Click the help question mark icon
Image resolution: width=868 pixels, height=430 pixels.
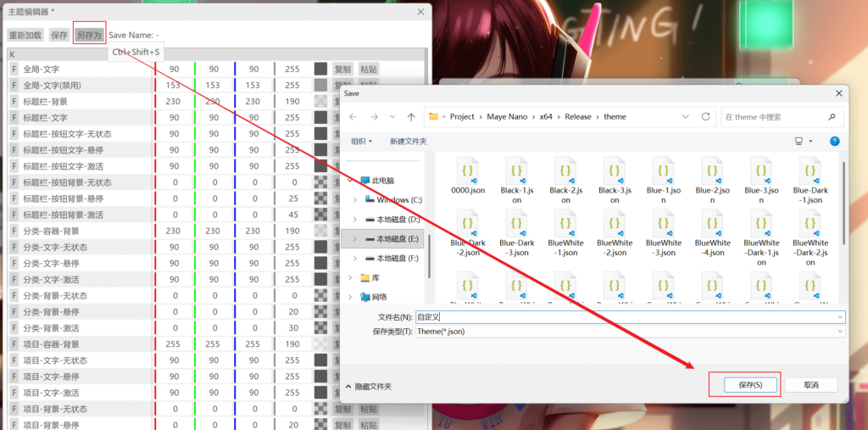tap(834, 141)
